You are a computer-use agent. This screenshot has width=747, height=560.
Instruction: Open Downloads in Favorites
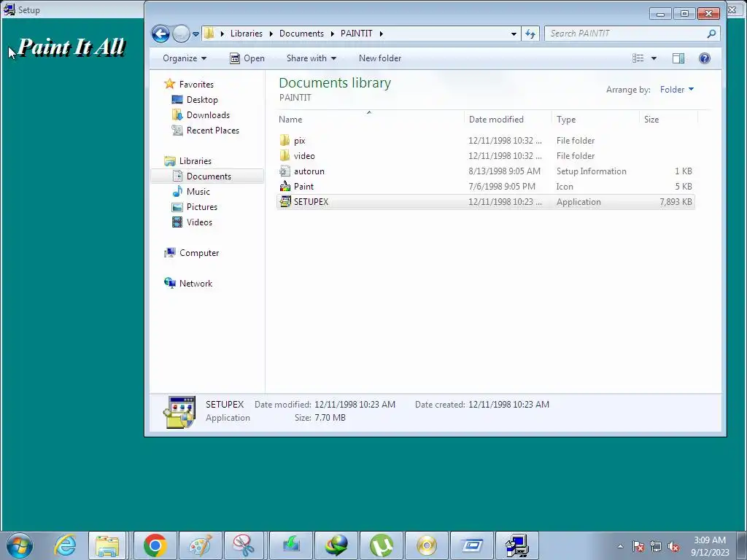208,114
